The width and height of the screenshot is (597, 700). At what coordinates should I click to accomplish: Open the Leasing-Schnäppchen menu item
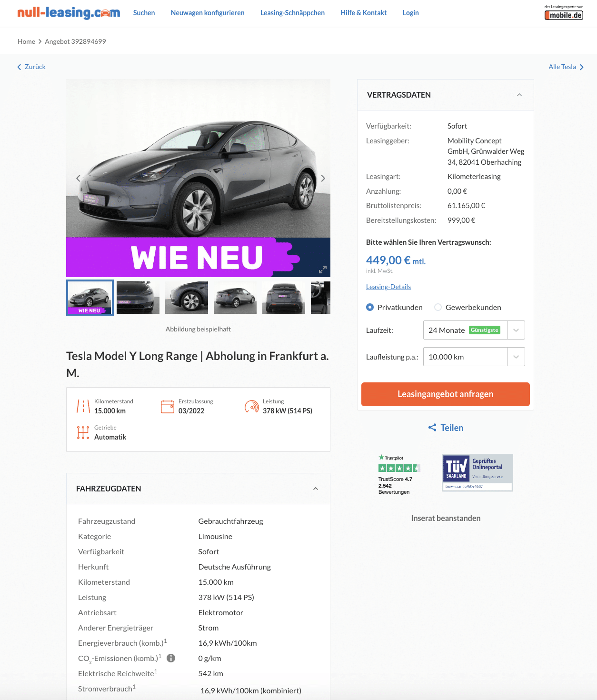click(292, 13)
